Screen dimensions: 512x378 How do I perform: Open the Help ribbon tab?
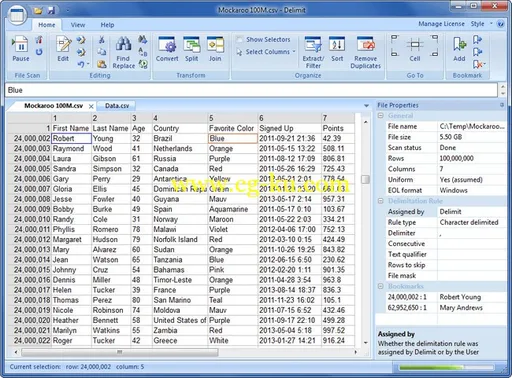107,25
